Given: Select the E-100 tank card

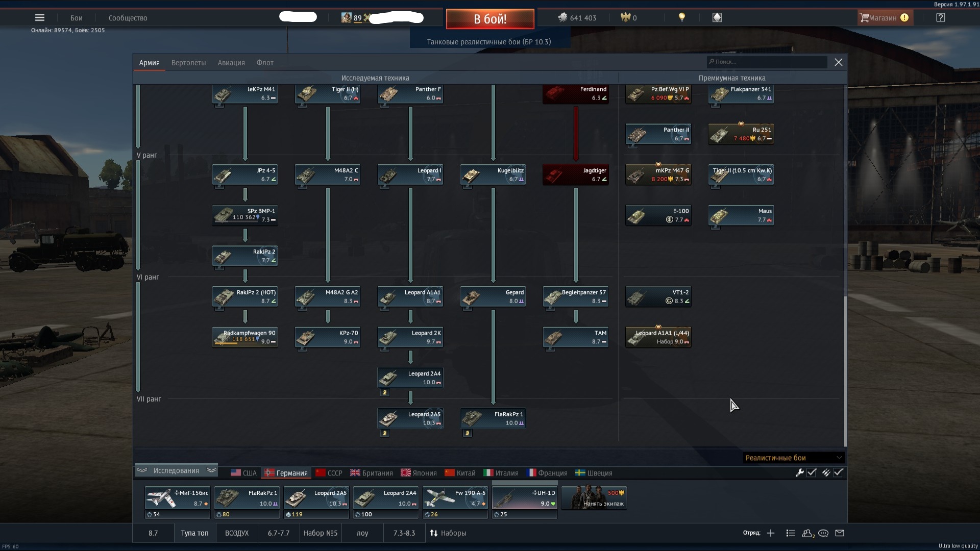Looking at the screenshot, I should [658, 215].
